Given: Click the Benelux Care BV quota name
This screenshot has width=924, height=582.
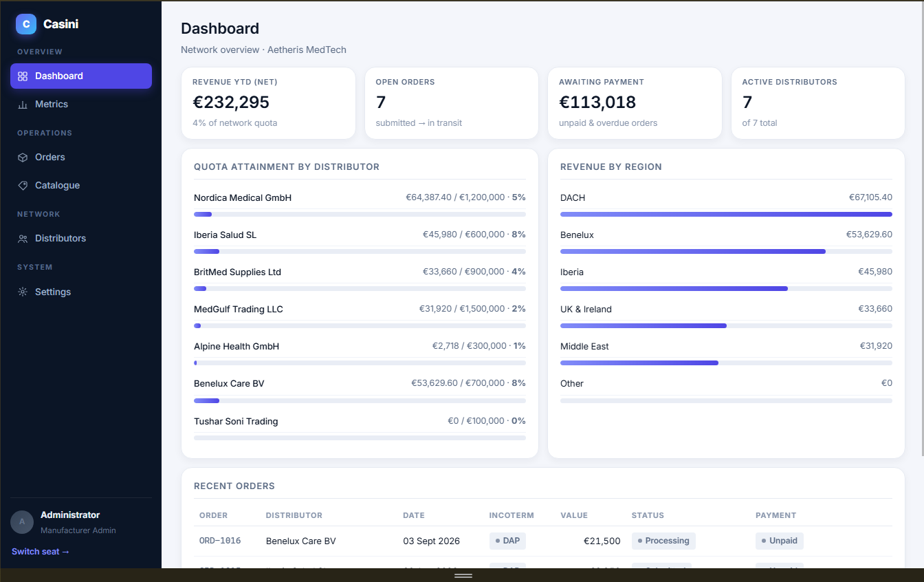Looking at the screenshot, I should [x=229, y=384].
